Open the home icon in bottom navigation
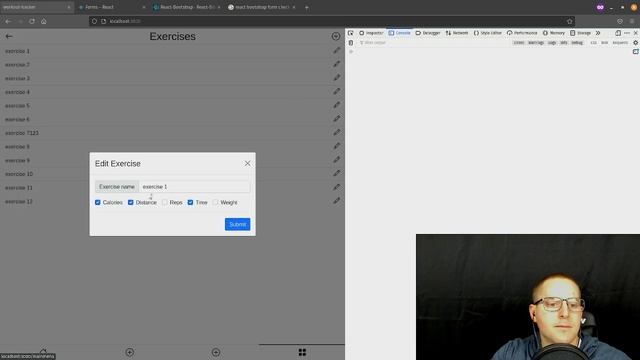This screenshot has width=640, height=360. point(43,351)
